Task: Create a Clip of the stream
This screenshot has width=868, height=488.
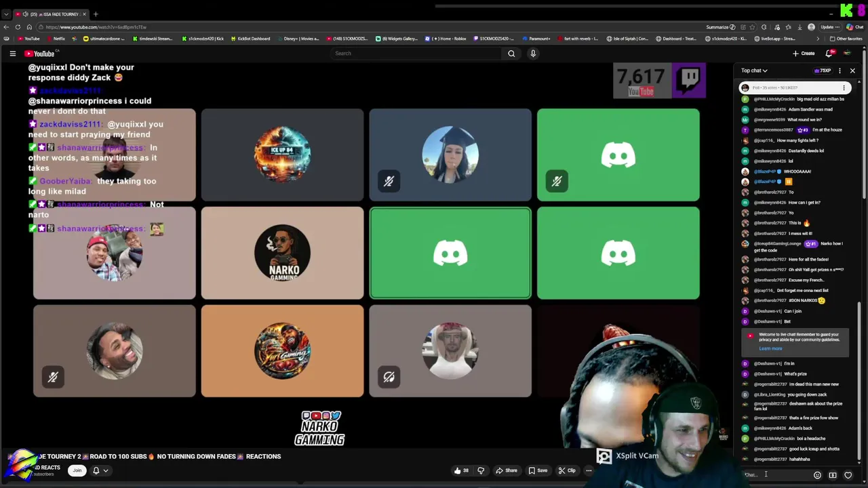Action: pos(567,470)
